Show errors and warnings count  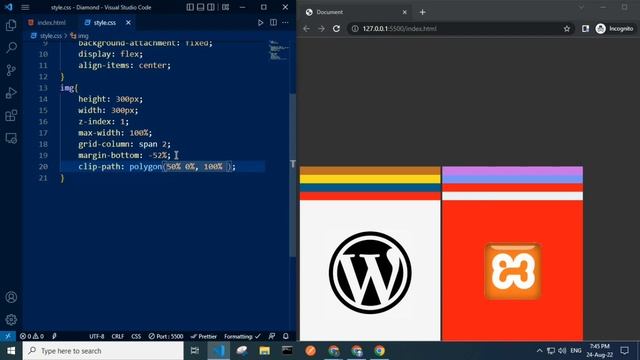coord(32,336)
